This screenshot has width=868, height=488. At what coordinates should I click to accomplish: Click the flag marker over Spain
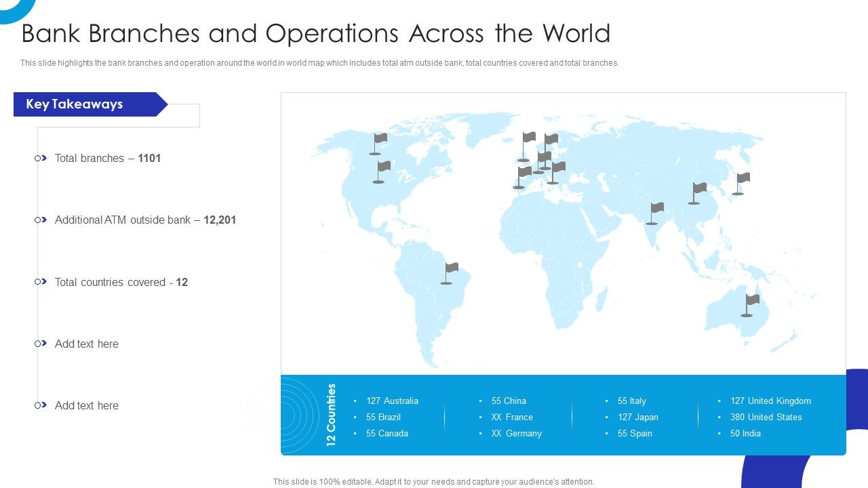click(522, 177)
